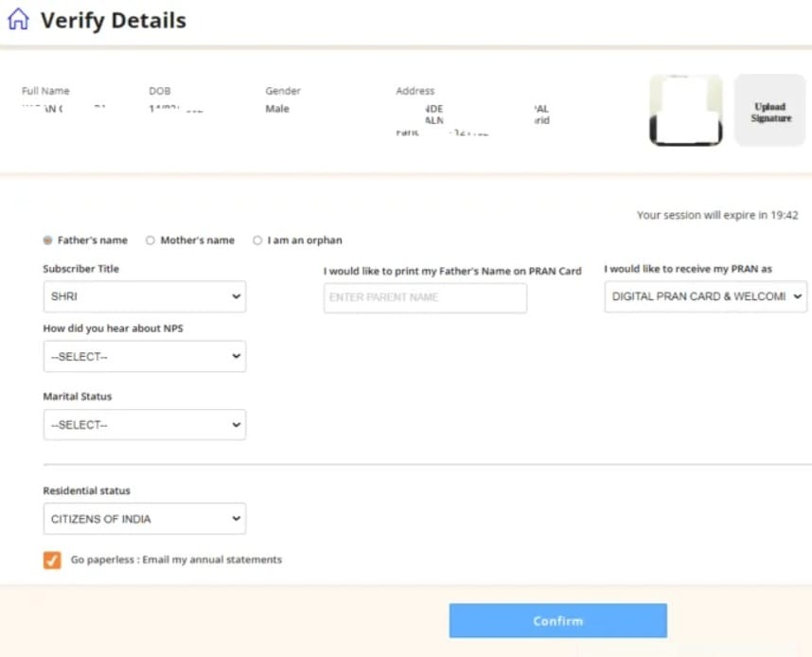Click the Upload Signature box
Screen dimensions: 812x657
click(x=770, y=111)
